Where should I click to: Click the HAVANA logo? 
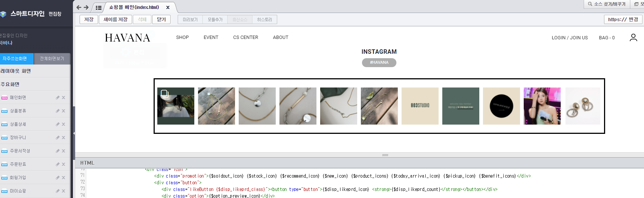(x=127, y=38)
